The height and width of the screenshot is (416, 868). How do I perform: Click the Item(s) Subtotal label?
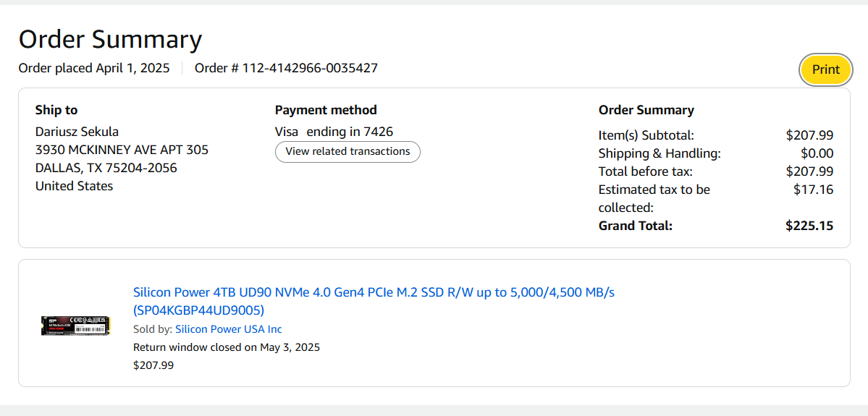[646, 135]
